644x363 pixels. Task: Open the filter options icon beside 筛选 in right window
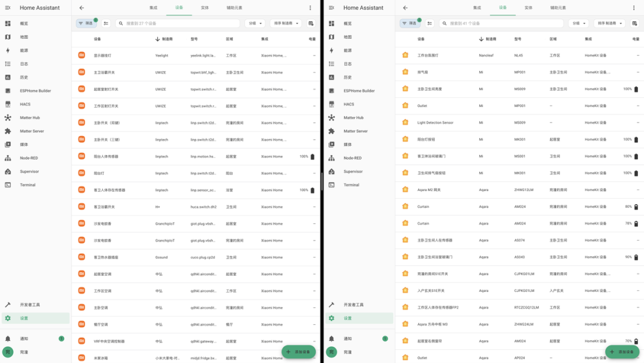click(429, 23)
